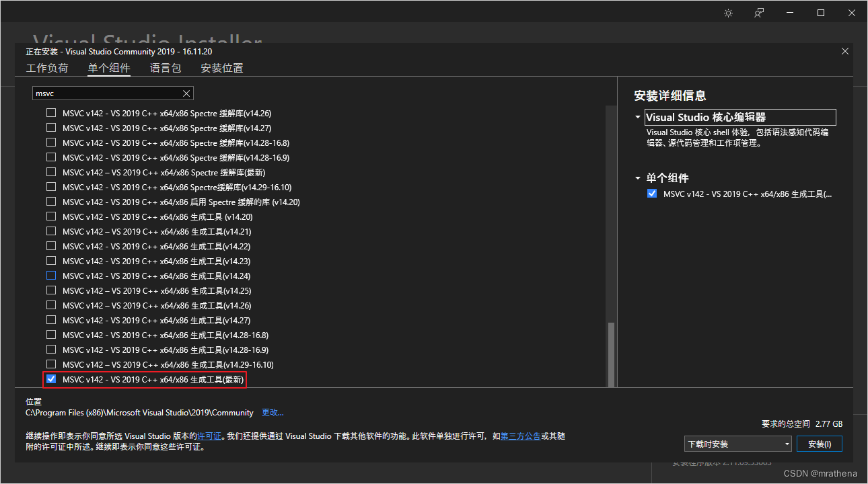Screen dimensions: 868x484
Task: Click the 2.77 GB total space value
Action: pyautogui.click(x=828, y=424)
